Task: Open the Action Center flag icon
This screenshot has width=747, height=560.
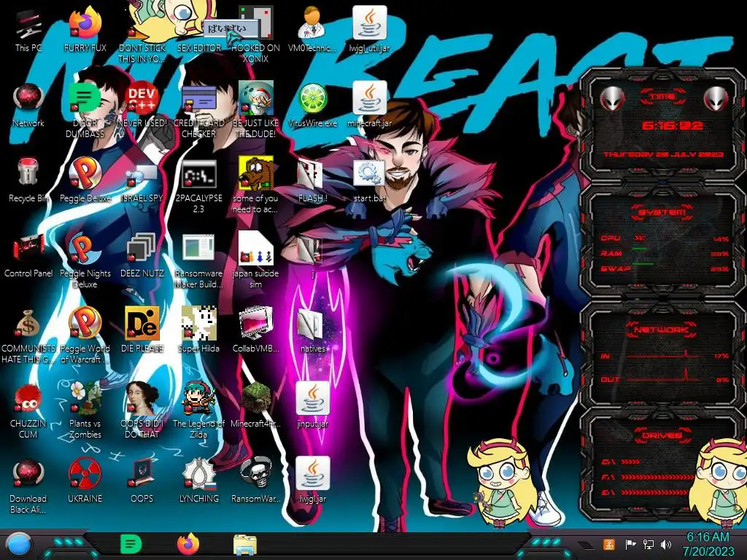Action: [x=630, y=544]
